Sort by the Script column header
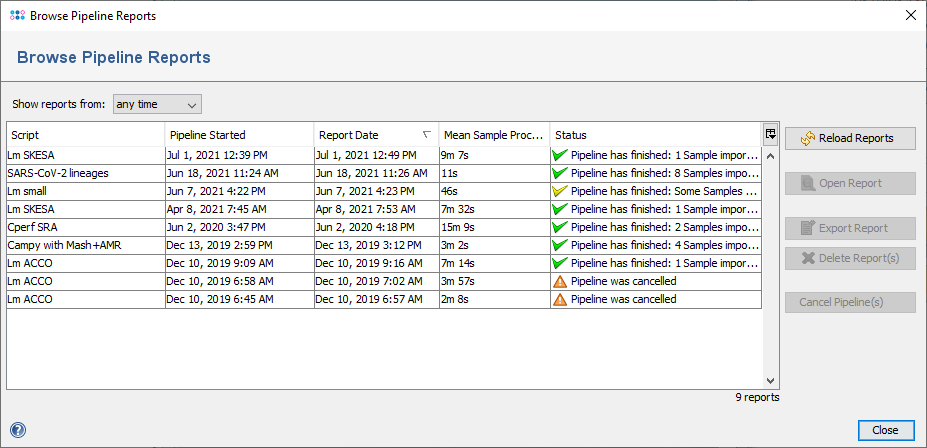This screenshot has height=448, width=927. tap(85, 135)
